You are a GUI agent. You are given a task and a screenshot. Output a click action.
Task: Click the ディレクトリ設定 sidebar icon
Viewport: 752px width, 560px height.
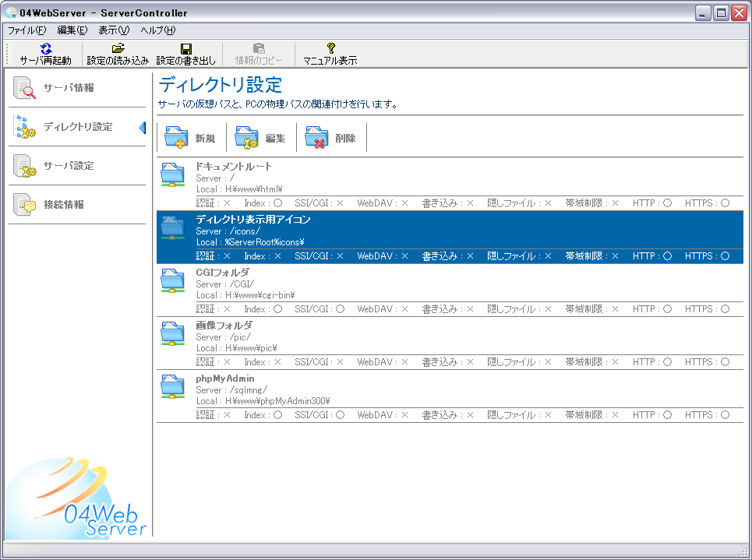[24, 127]
